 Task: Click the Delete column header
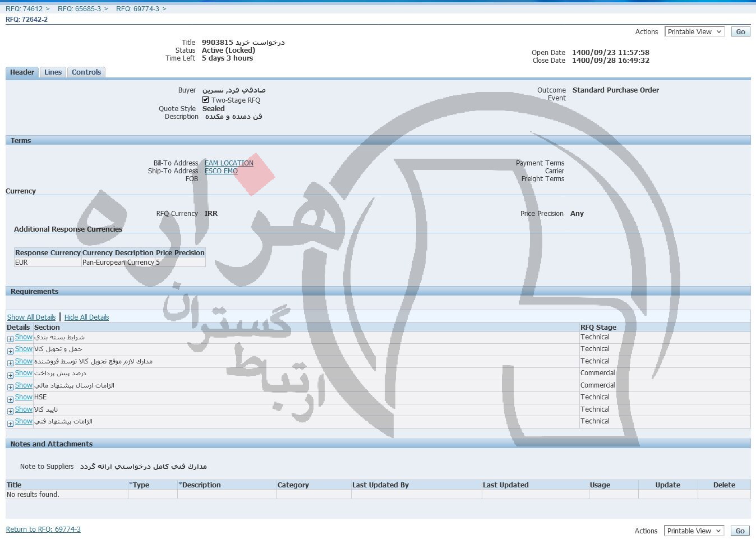(x=724, y=485)
